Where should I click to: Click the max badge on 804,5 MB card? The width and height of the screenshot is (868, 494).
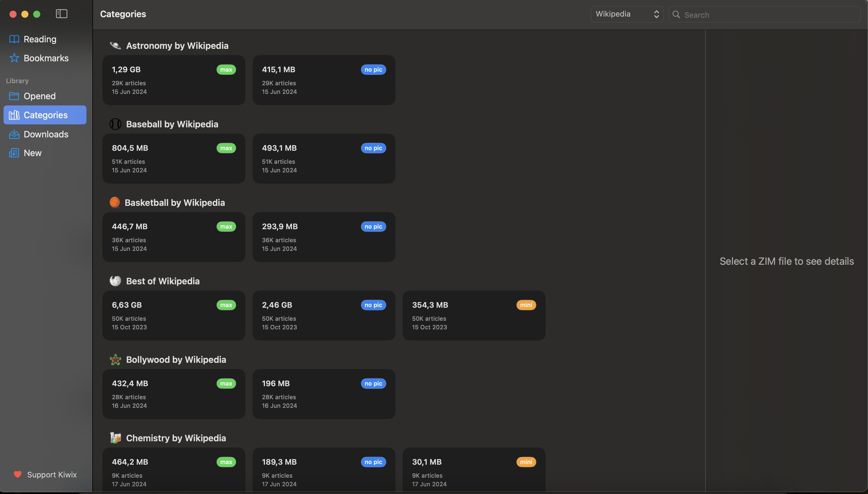[x=226, y=148]
